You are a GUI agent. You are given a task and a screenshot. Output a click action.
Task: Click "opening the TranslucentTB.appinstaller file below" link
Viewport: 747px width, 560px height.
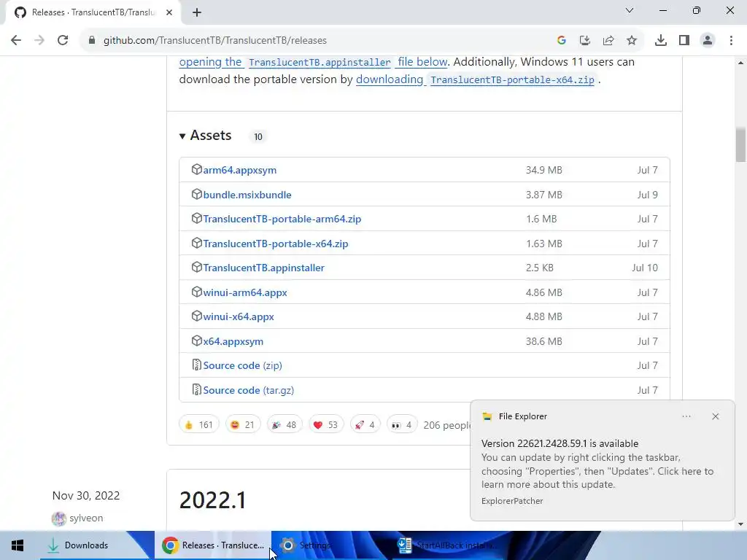coord(314,62)
